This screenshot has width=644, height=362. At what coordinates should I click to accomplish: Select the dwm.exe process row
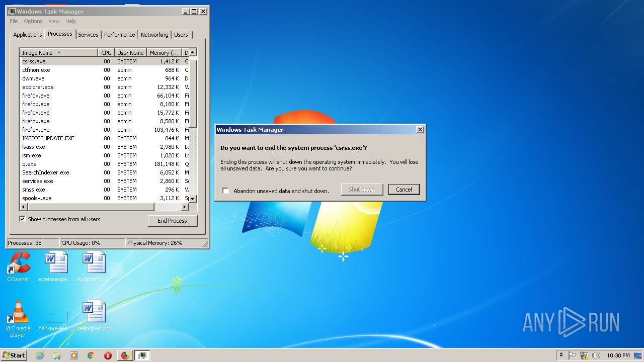[104, 78]
